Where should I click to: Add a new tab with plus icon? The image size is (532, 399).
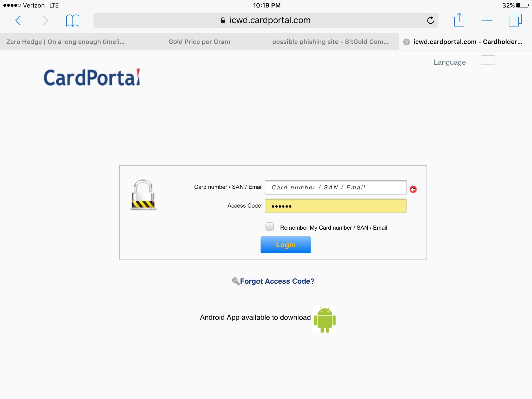[x=487, y=20]
